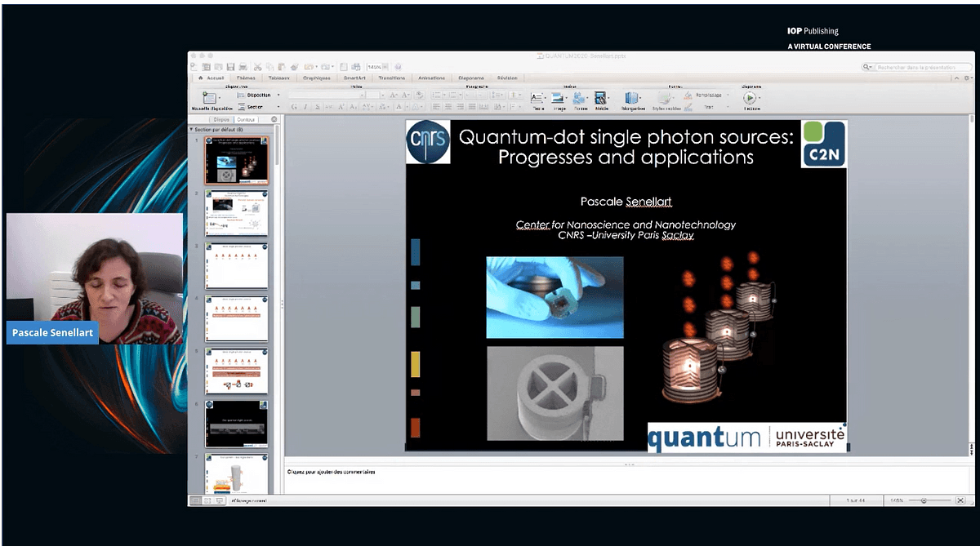Click the Trait line color icon
Viewport: 980px width, 551px height.
click(x=688, y=106)
